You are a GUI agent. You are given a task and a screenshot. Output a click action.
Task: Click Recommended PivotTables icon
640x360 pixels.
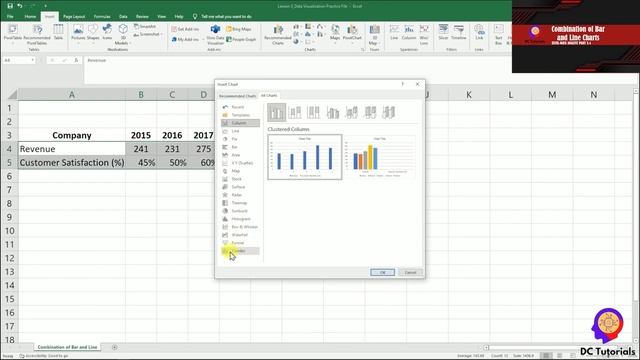[37, 33]
